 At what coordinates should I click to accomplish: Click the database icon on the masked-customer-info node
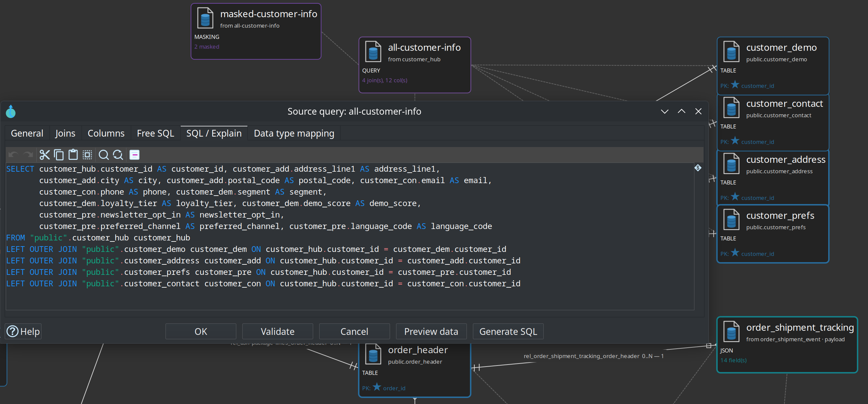click(x=205, y=18)
